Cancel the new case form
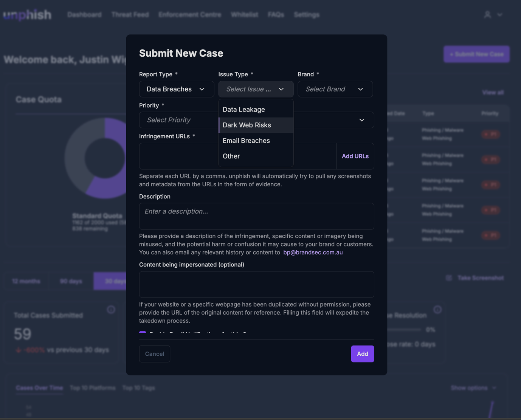This screenshot has height=420, width=521. 154,354
